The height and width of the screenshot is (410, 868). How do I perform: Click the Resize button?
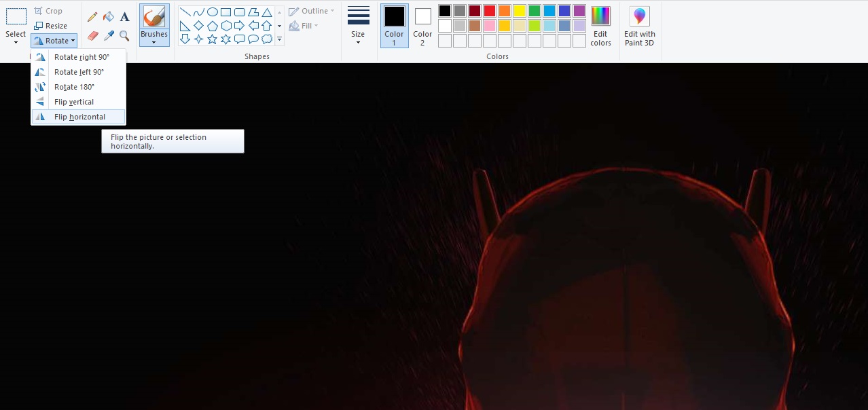click(x=51, y=26)
